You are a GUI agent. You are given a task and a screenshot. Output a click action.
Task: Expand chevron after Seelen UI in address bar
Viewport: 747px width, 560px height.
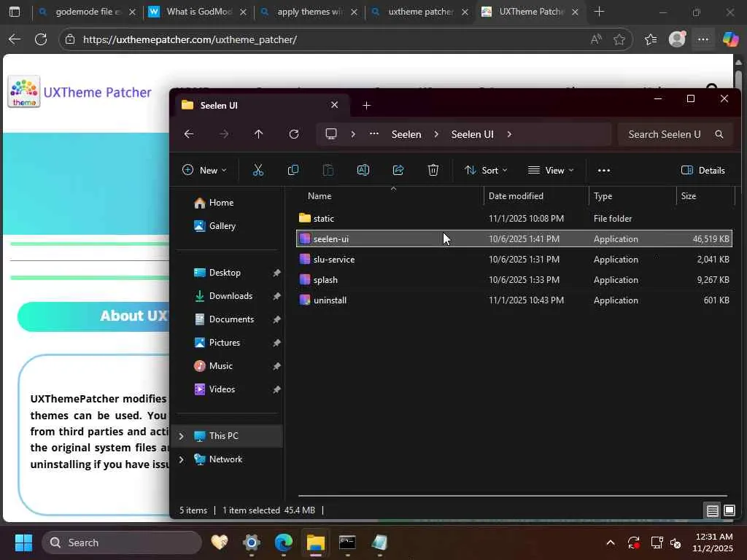click(x=509, y=134)
